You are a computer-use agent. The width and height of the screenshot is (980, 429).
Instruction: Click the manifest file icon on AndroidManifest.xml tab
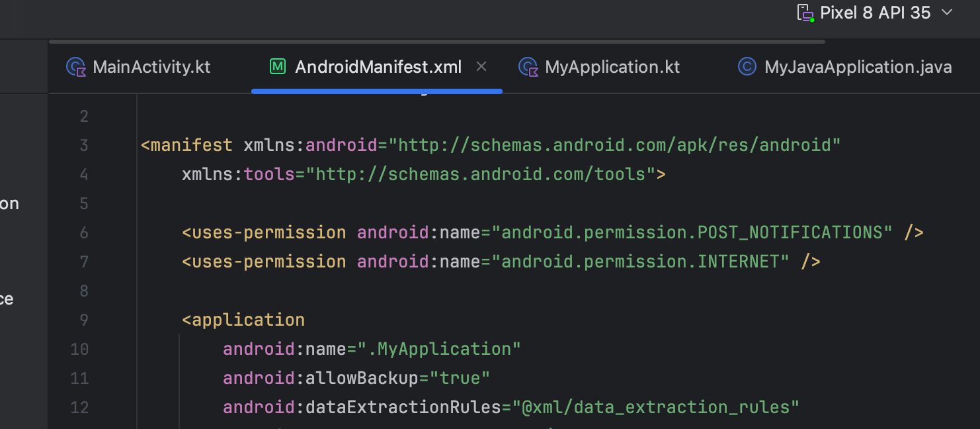[278, 67]
